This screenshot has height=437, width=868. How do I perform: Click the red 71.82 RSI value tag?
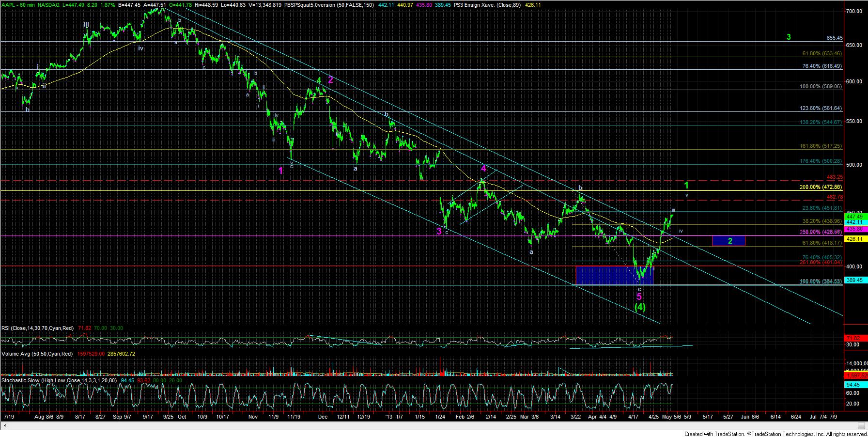[854, 338]
